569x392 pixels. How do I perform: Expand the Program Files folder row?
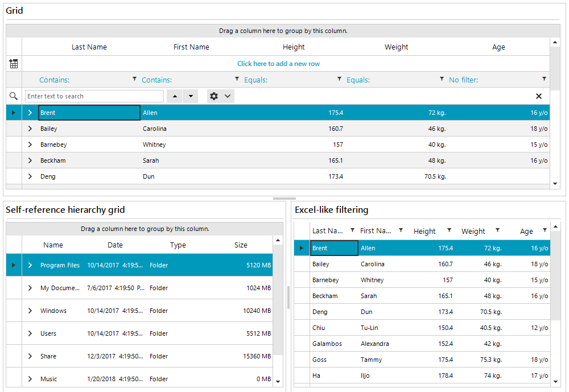click(x=30, y=265)
